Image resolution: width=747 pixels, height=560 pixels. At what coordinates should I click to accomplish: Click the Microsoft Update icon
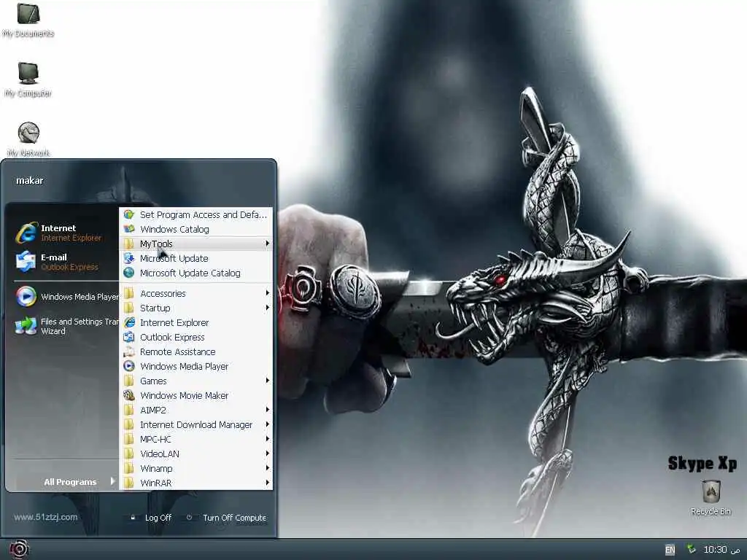(x=129, y=259)
